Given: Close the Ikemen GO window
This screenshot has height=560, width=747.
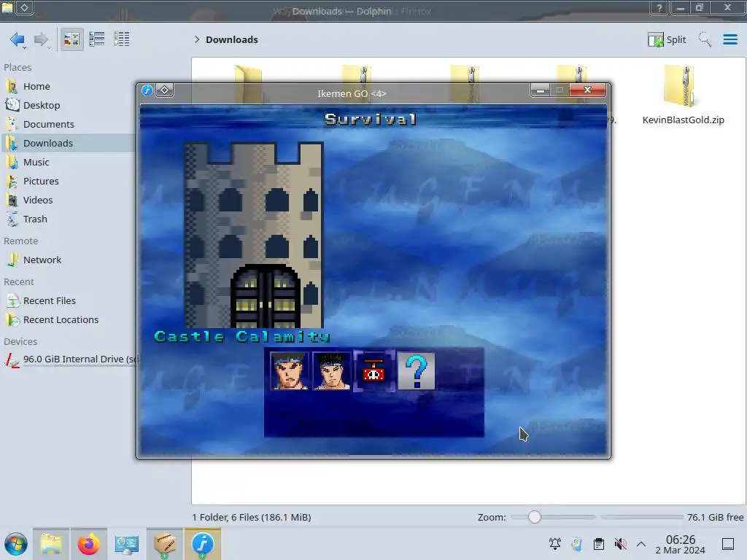Looking at the screenshot, I should pyautogui.click(x=588, y=90).
